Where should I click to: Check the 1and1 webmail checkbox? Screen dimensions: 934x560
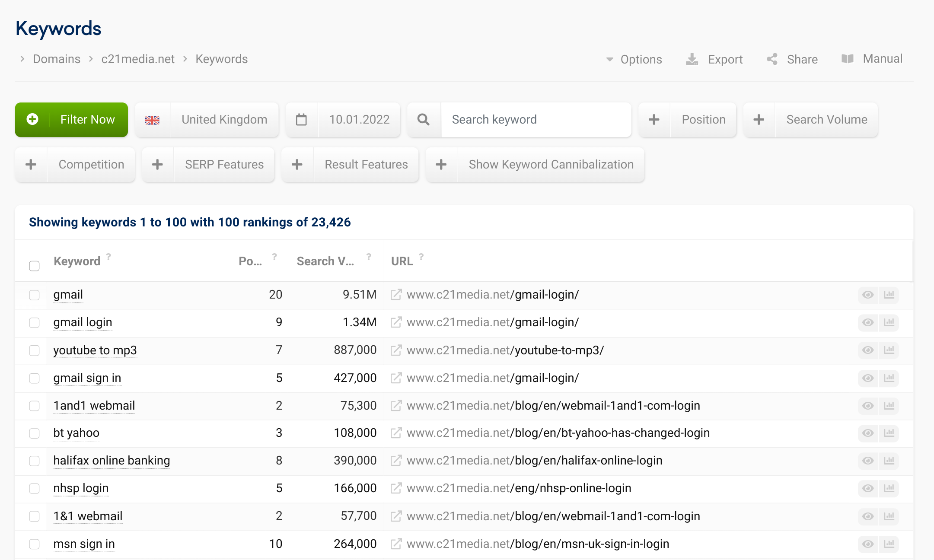(34, 406)
